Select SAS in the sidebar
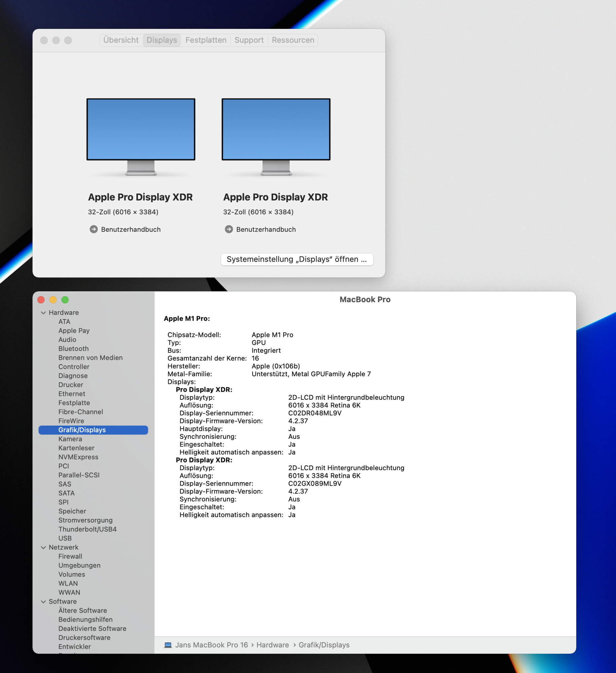Image resolution: width=616 pixels, height=673 pixels. click(x=65, y=484)
